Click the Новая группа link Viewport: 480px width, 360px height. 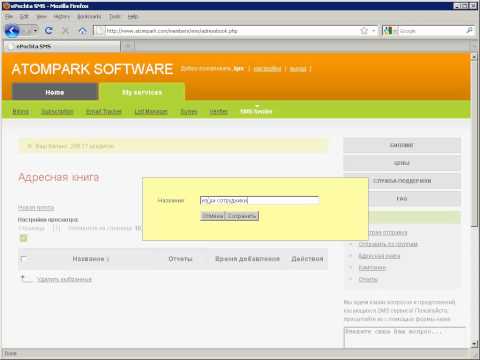pyautogui.click(x=36, y=207)
